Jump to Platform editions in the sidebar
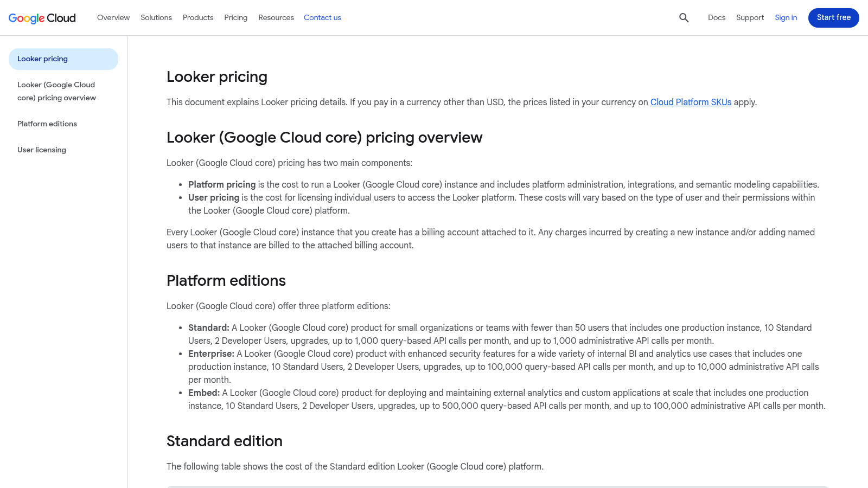Image resolution: width=868 pixels, height=488 pixels. 47,124
